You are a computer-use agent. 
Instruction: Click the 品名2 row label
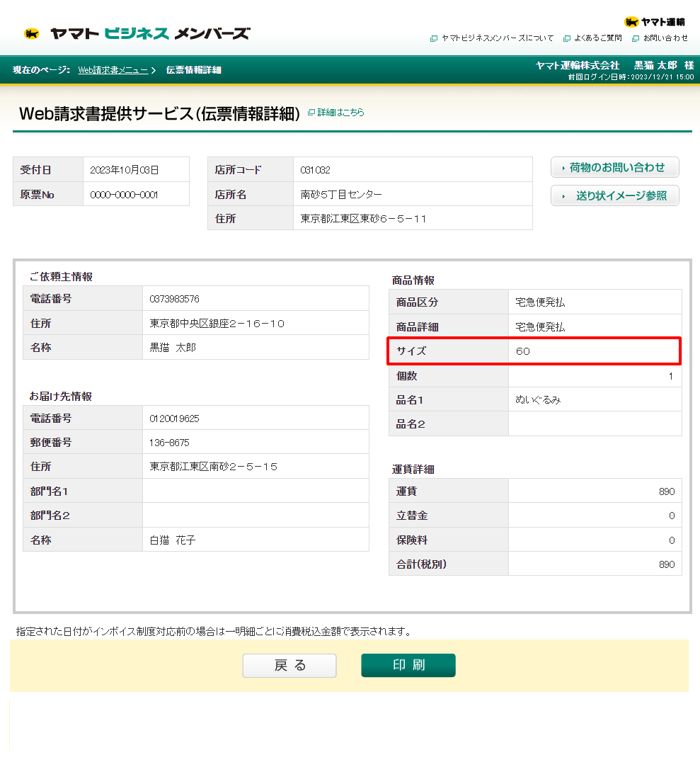click(x=411, y=424)
